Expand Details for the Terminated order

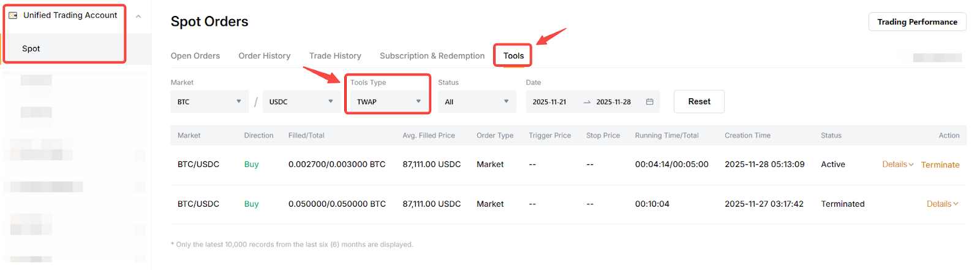click(942, 204)
